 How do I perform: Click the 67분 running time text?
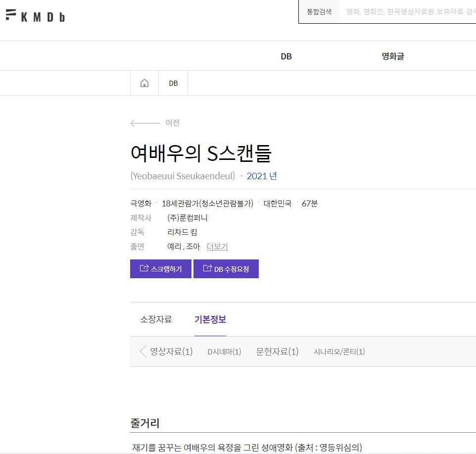click(x=310, y=203)
